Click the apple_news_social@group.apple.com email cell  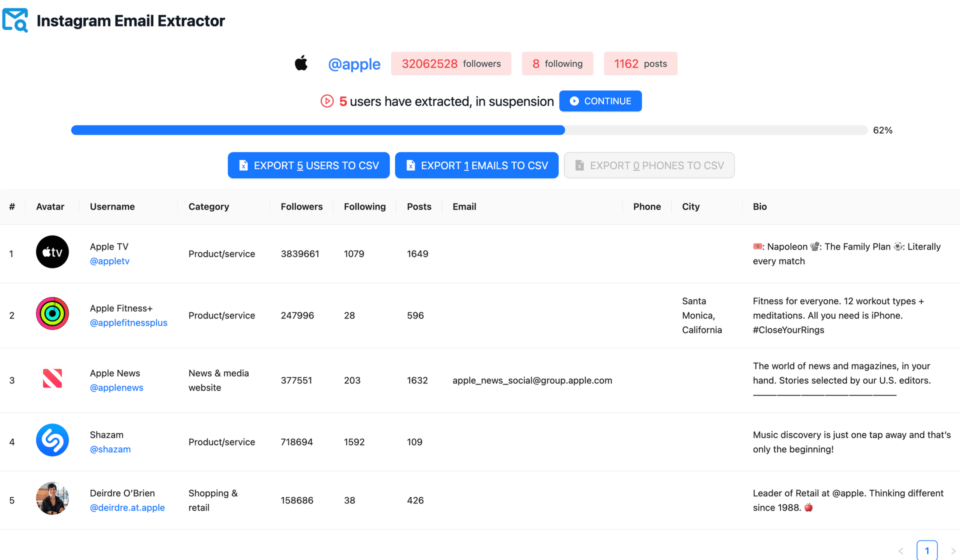coord(532,380)
